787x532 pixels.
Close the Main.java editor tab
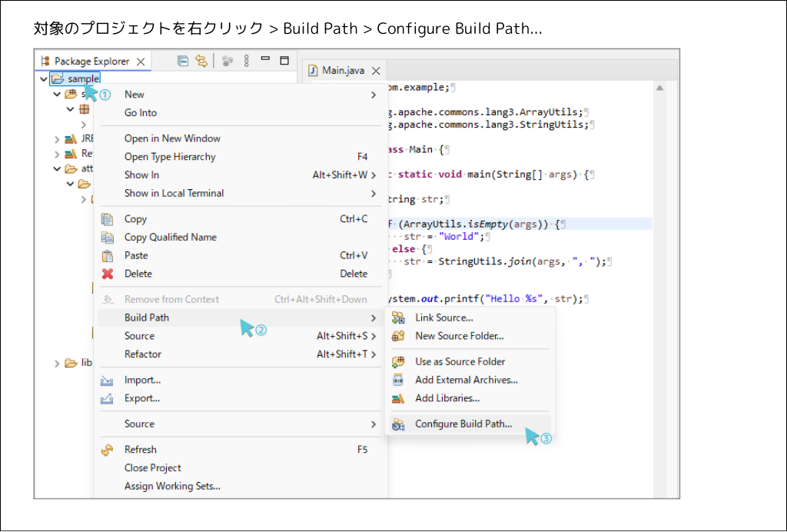coord(376,71)
